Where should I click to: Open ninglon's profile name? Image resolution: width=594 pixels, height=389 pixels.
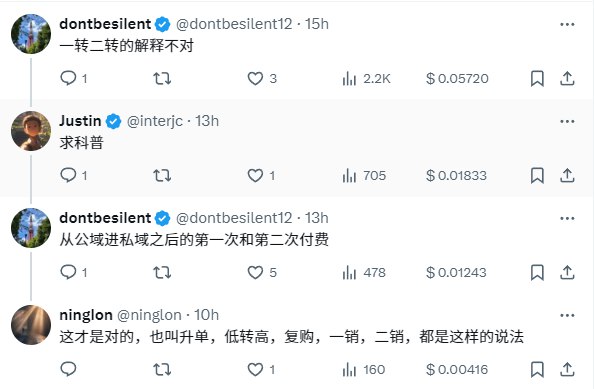86,315
